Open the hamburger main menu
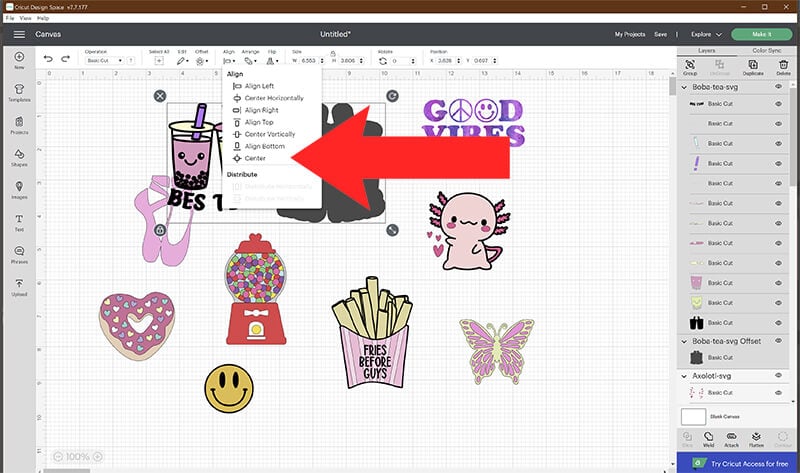This screenshot has height=473, width=800. tap(19, 34)
